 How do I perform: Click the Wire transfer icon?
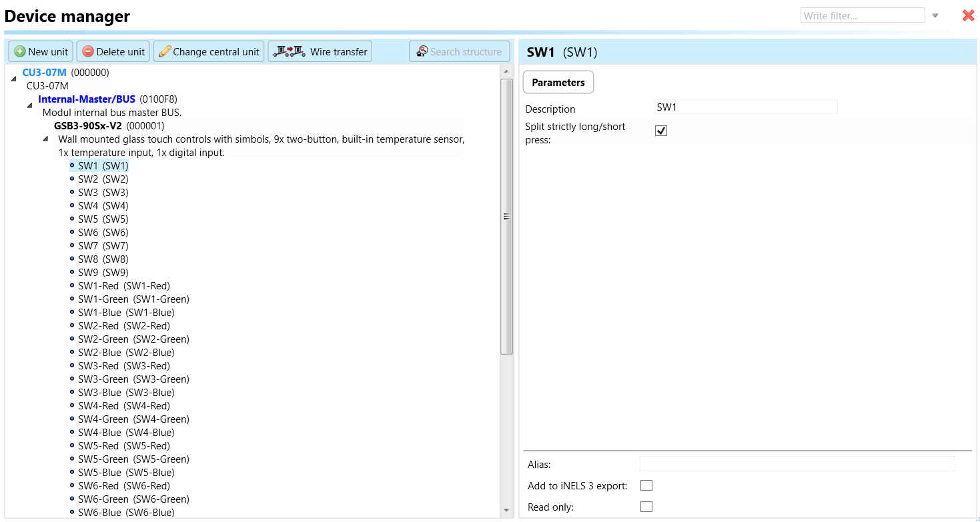[x=288, y=51]
